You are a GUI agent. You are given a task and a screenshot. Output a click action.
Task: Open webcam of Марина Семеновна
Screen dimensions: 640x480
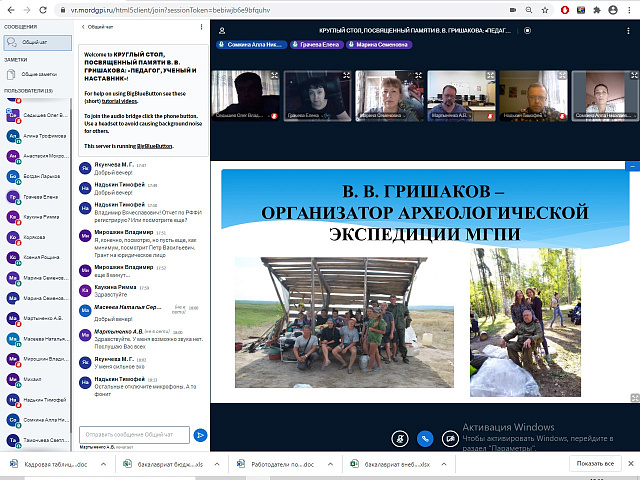389,96
